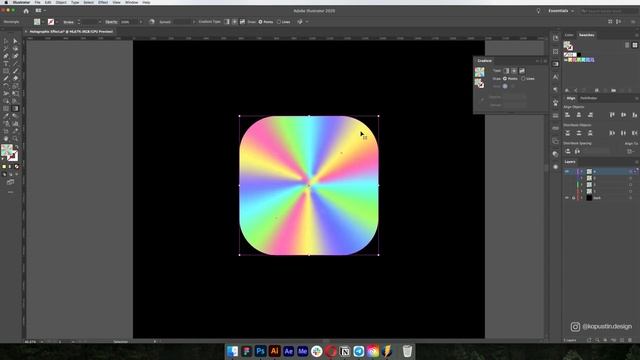Select Points draw mode in control bar
This screenshot has height=360, width=640.
point(260,22)
